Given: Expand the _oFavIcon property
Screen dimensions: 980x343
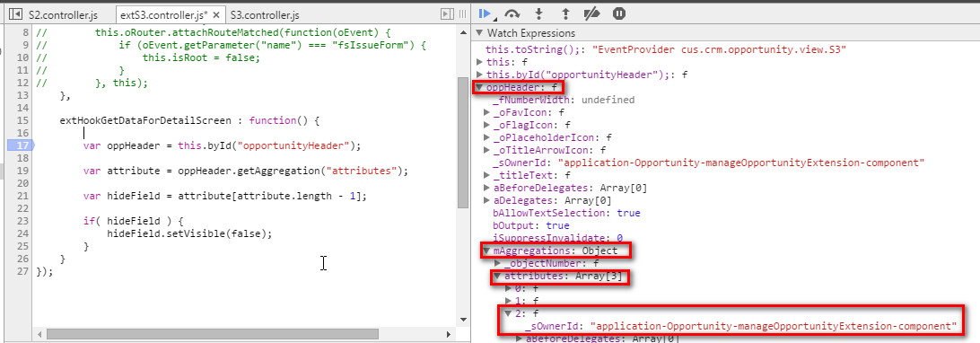Looking at the screenshot, I should coord(487,112).
